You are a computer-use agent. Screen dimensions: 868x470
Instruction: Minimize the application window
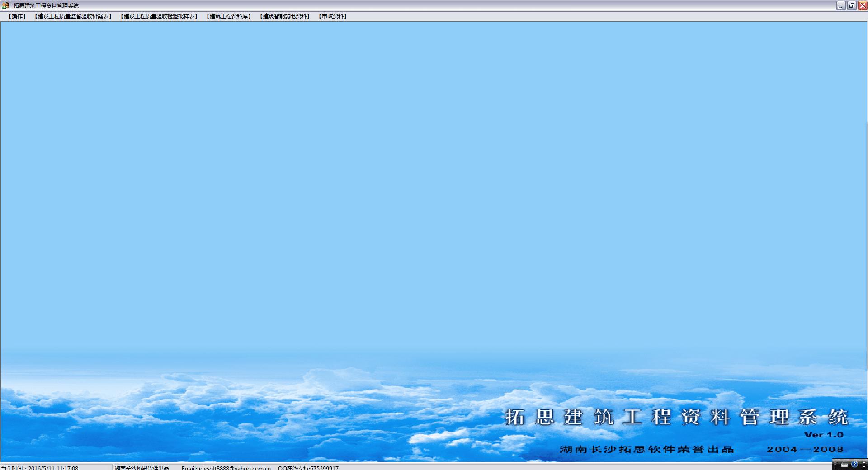pos(840,6)
